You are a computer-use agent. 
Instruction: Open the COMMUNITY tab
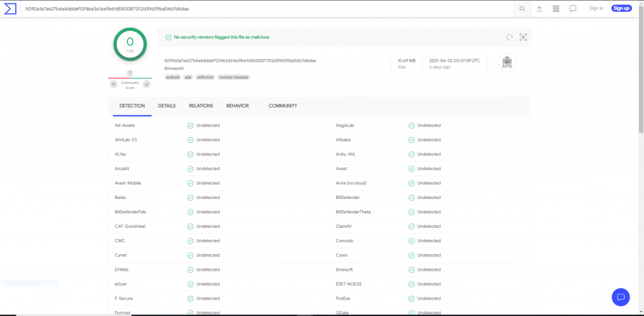pos(283,106)
